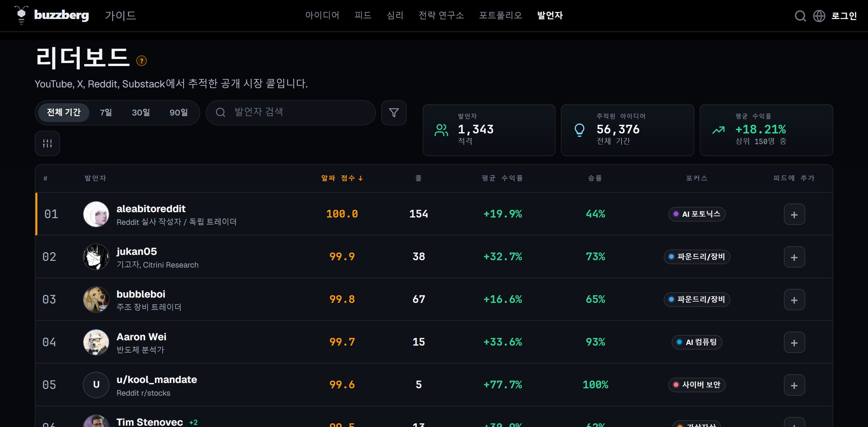Click the 발언자 검색 input field
This screenshot has width=868, height=427.
click(x=291, y=112)
